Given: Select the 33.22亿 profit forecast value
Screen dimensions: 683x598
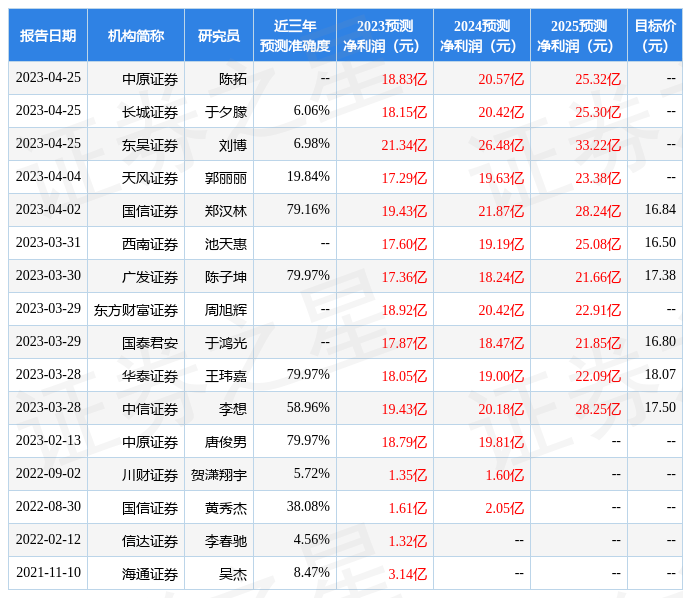Looking at the screenshot, I should [x=598, y=145].
